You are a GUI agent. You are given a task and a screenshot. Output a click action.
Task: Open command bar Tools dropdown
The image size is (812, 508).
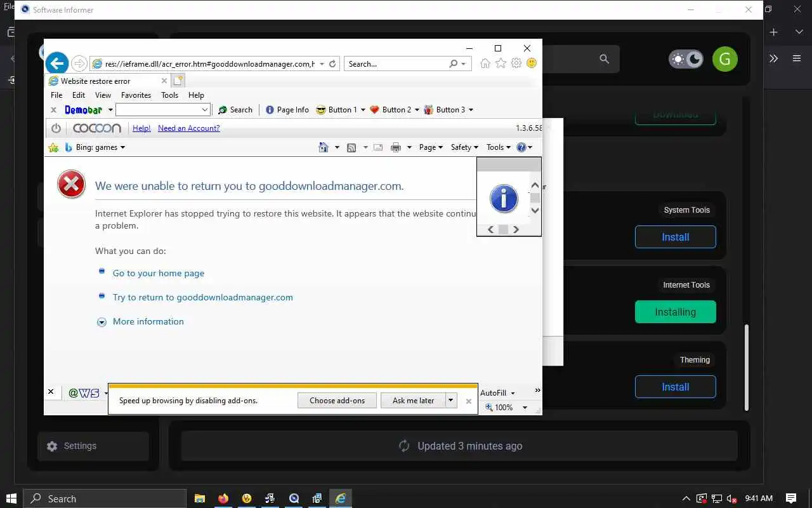click(x=499, y=147)
